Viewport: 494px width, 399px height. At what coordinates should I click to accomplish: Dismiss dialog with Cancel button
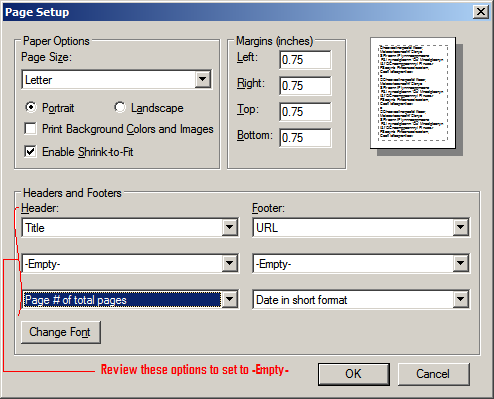(434, 374)
